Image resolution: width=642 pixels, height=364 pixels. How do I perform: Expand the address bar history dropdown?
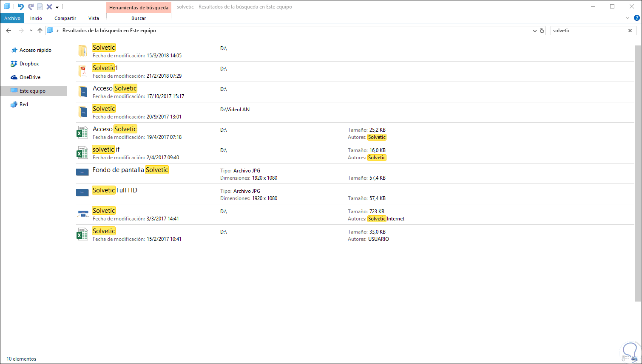(535, 31)
